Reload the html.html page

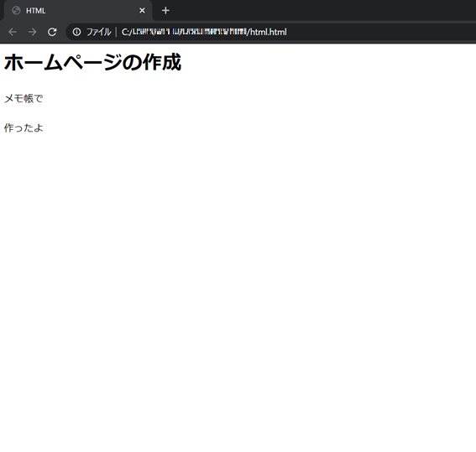point(52,32)
